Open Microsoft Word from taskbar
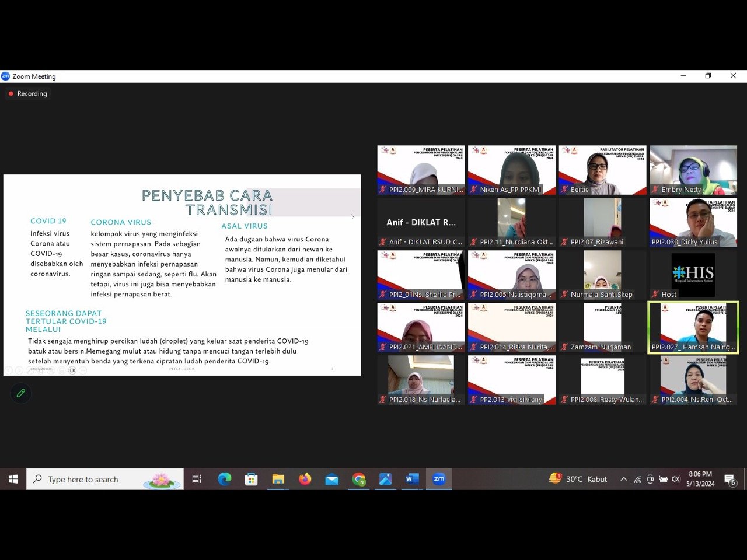The image size is (747, 560). (412, 479)
